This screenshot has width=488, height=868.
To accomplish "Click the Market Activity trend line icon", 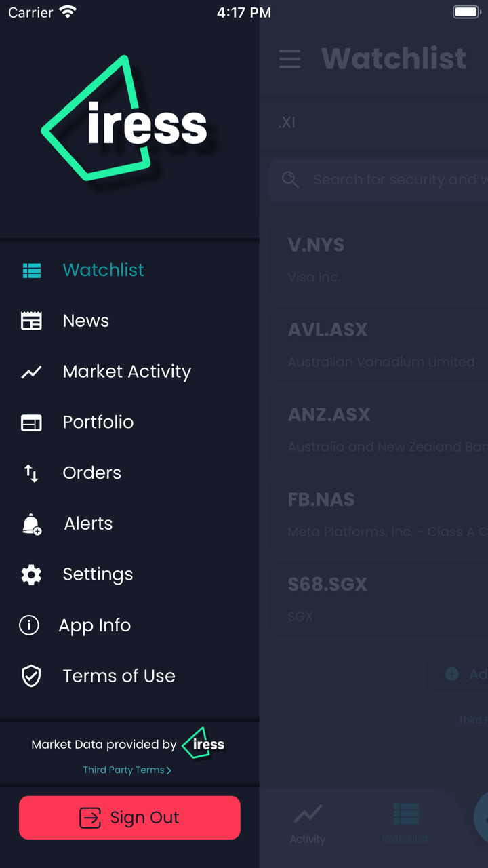I will click(31, 372).
